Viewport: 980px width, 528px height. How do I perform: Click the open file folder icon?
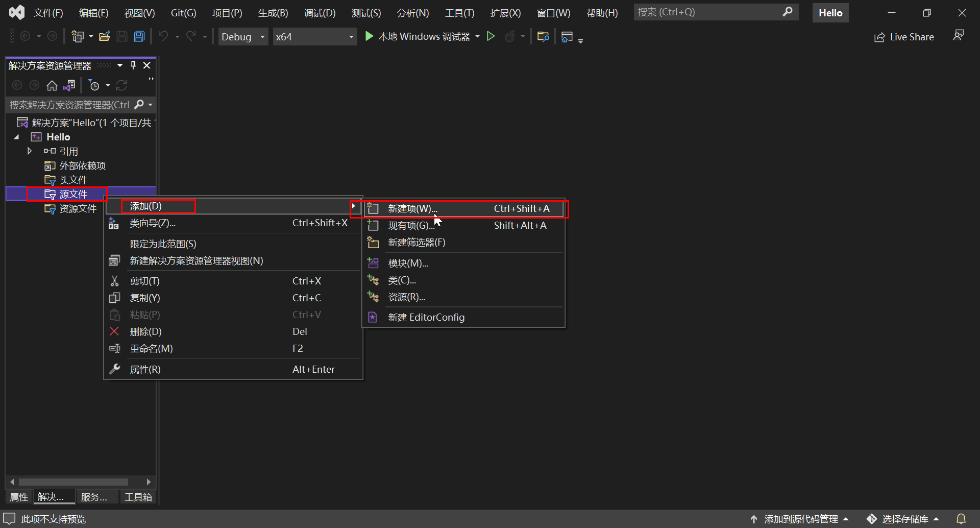[105, 36]
